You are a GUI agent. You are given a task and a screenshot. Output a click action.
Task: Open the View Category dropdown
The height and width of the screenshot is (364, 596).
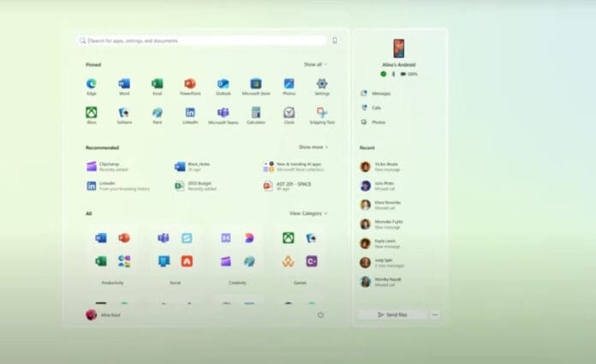(307, 213)
